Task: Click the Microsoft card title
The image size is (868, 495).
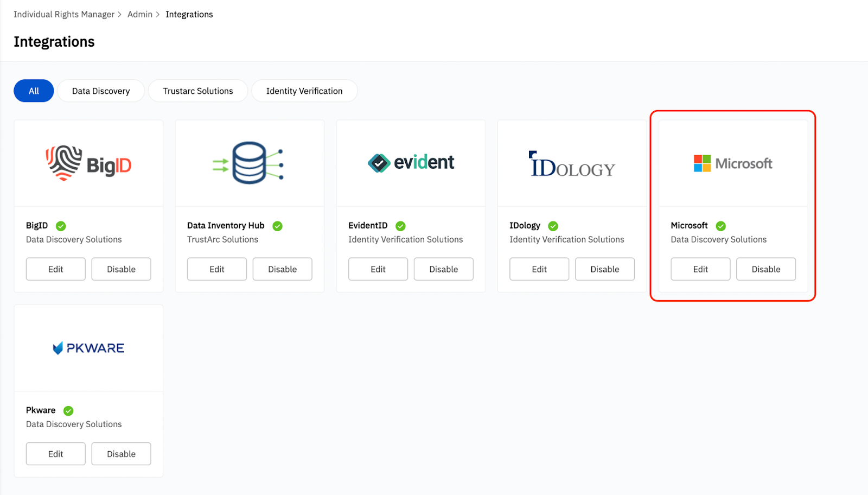Action: (x=689, y=225)
